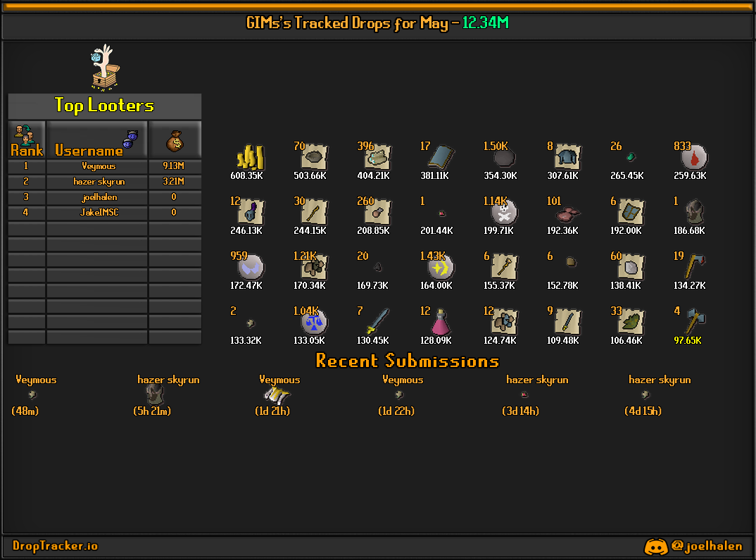
Task: Select the brown item worth 152.78K
Action: (x=572, y=262)
